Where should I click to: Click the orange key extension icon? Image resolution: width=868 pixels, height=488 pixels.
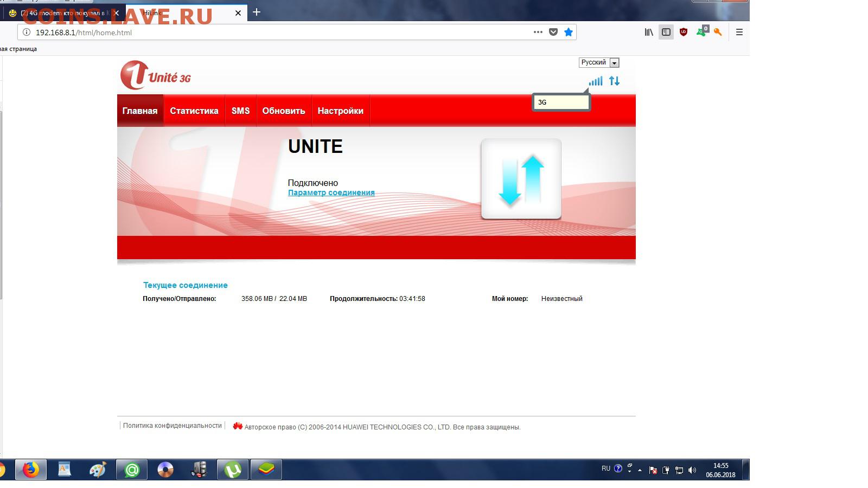[x=718, y=32]
